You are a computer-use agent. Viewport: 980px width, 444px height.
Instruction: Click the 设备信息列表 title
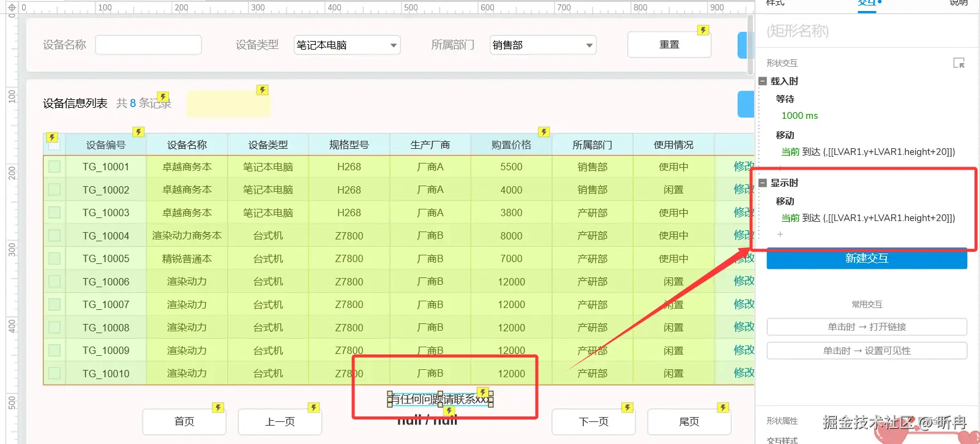click(75, 103)
